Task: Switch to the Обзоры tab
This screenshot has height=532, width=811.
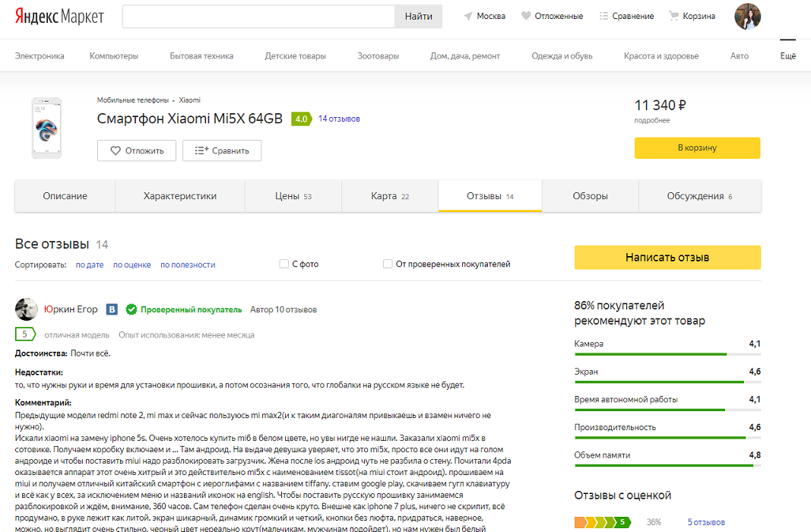Action: 590,196
